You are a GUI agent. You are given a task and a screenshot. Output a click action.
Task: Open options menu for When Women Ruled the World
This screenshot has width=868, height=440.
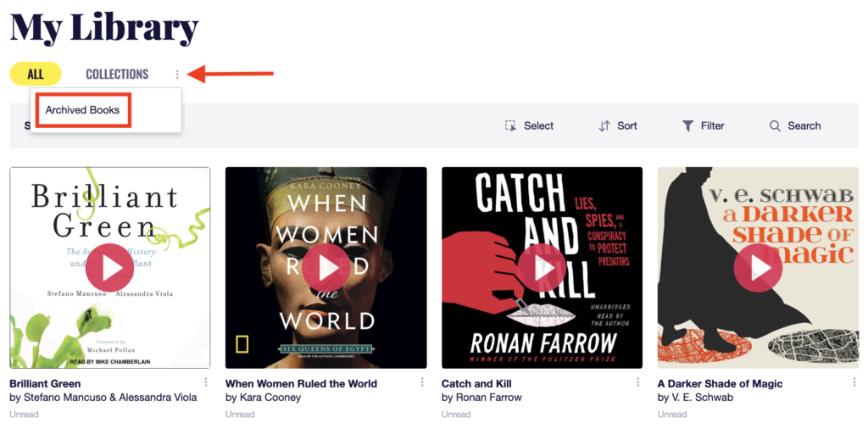(421, 383)
